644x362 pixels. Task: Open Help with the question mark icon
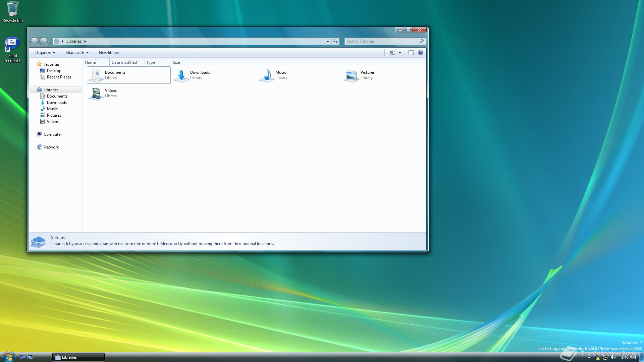420,53
